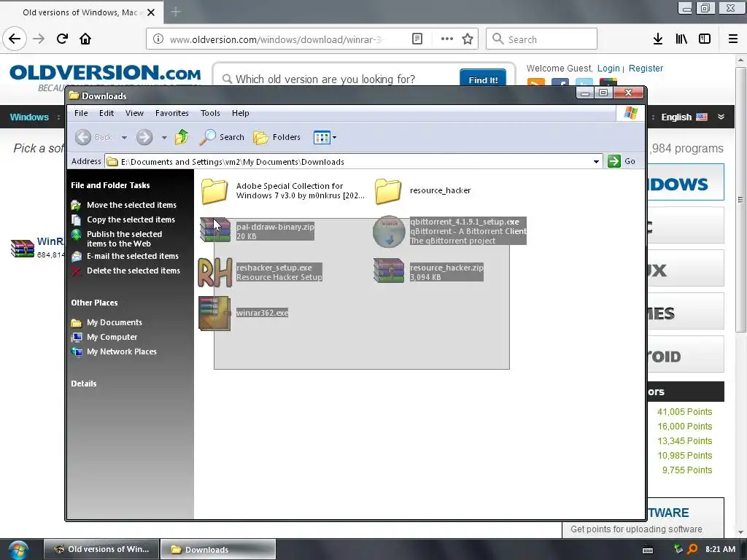Viewport: 747px width, 560px height.
Task: Go back in Firefox browser
Action: point(15,39)
